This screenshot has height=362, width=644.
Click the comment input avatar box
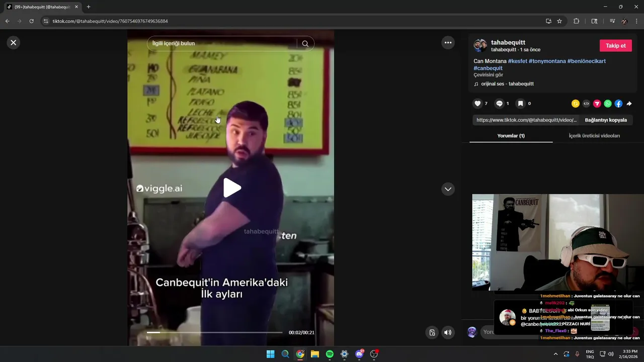click(x=472, y=332)
